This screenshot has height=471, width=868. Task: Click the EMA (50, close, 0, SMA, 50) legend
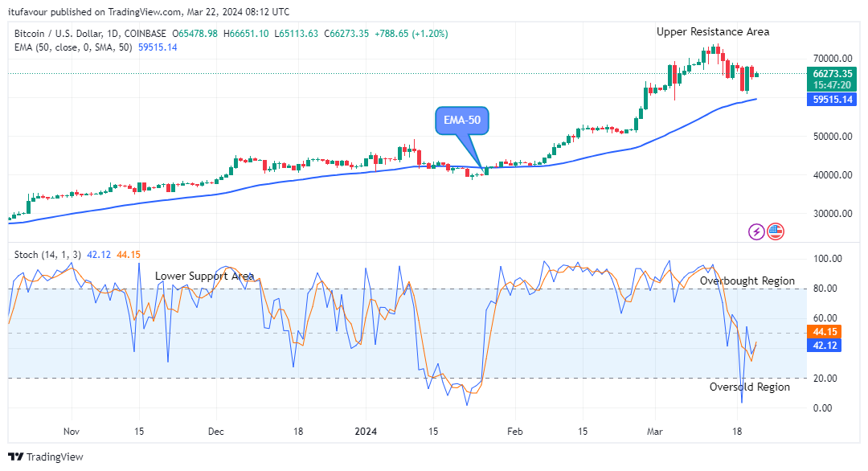pos(73,47)
